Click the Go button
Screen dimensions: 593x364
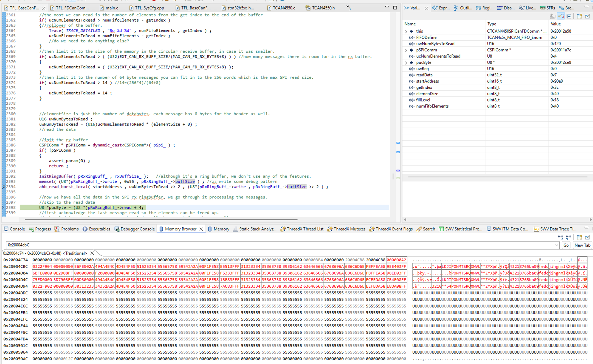click(566, 245)
